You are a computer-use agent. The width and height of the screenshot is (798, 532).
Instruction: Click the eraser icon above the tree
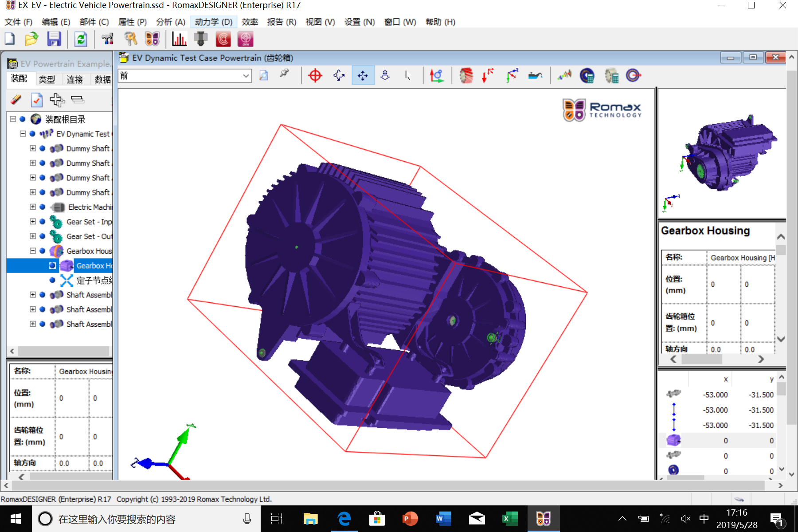pyautogui.click(x=16, y=100)
